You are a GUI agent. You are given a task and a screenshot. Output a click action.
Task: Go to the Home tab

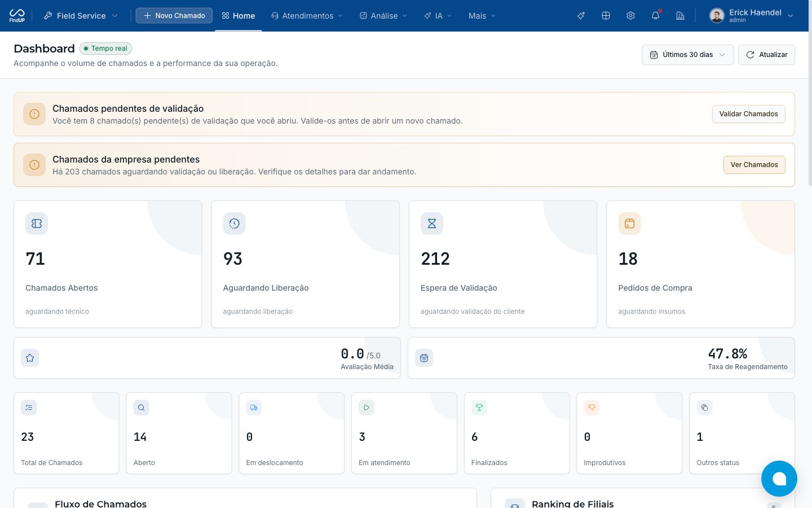tap(238, 16)
